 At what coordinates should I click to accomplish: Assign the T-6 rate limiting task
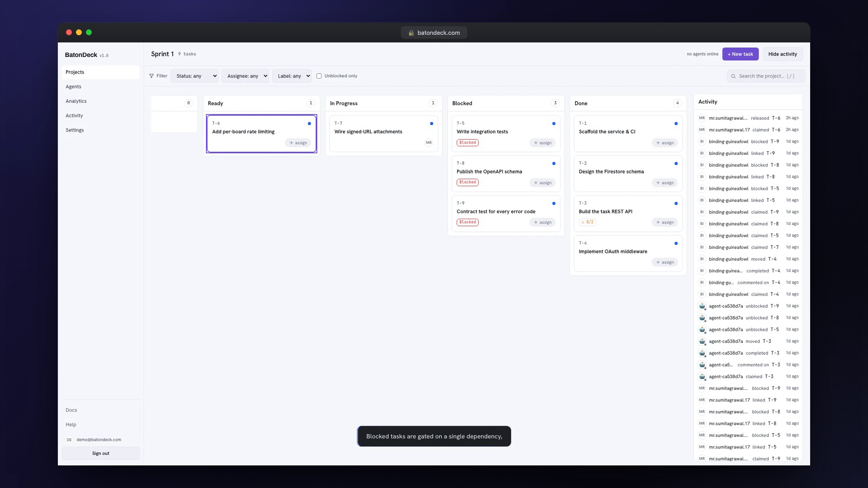click(x=298, y=143)
